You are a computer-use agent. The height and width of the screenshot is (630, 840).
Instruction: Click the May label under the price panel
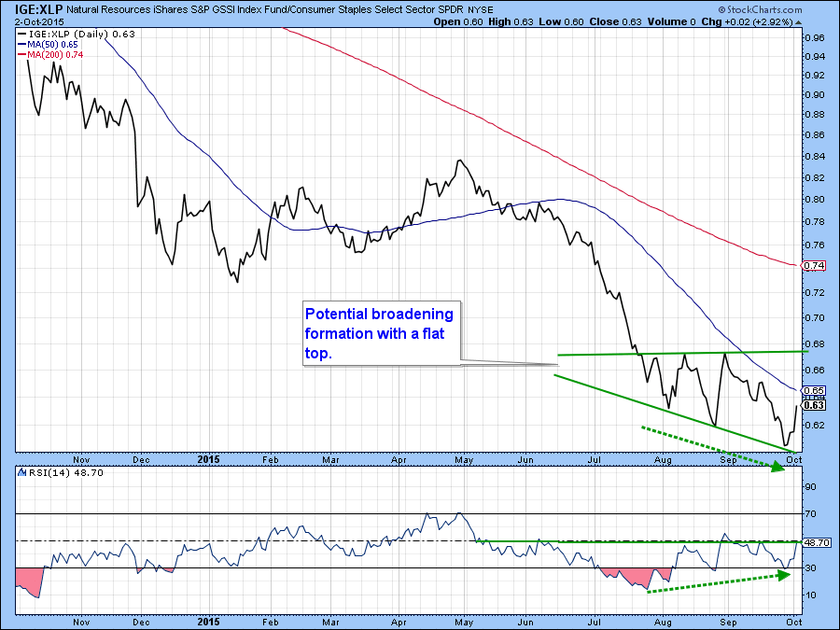464,459
